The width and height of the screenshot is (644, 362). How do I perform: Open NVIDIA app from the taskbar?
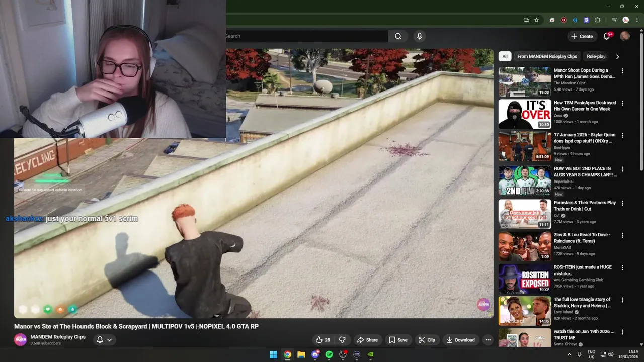370,354
